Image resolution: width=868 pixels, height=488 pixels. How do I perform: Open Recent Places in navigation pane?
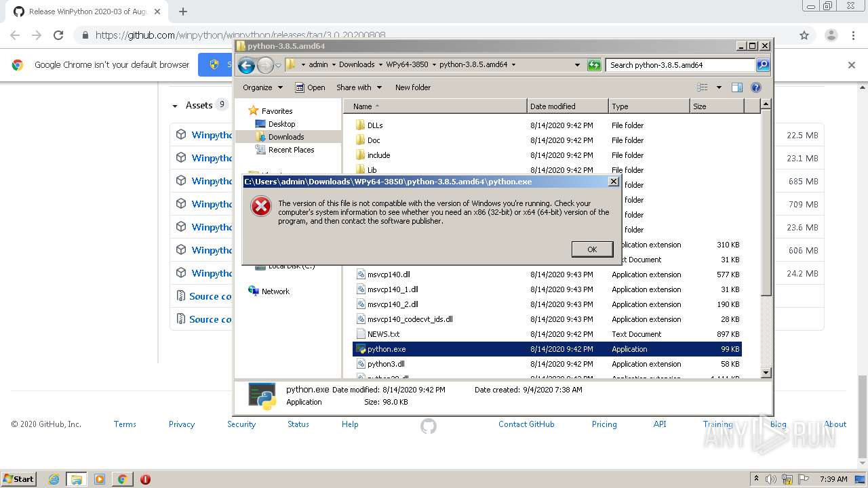coord(285,150)
